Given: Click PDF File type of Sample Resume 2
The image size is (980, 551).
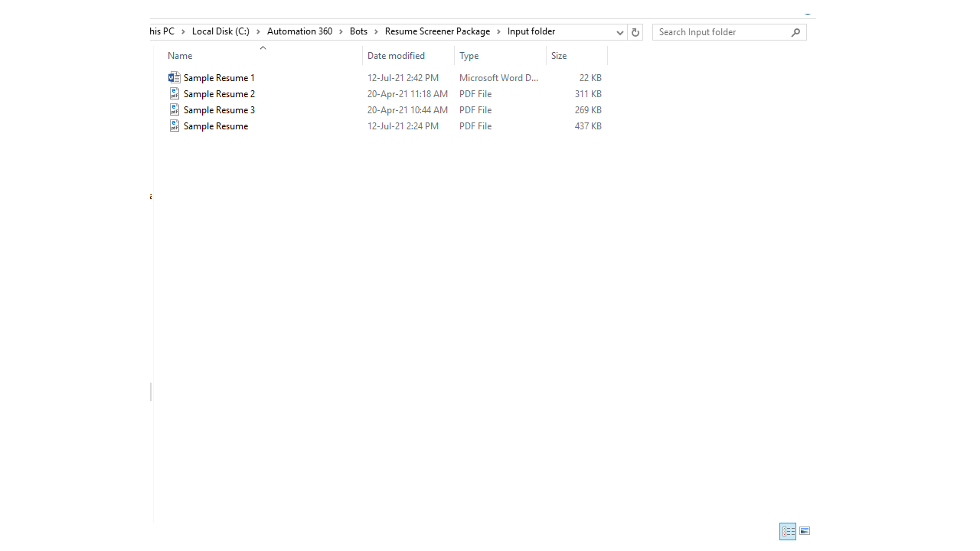Looking at the screenshot, I should [475, 94].
